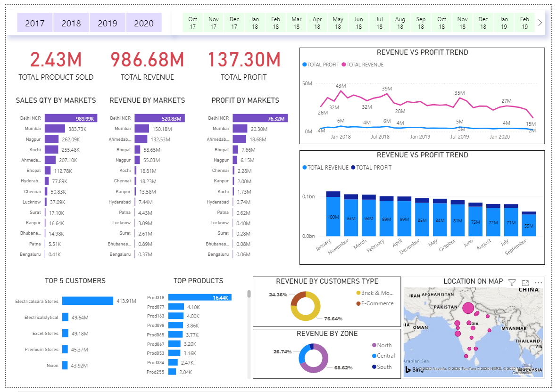This screenshot has width=557, height=392.
Task: Select the Oct 17 month tile
Action: tap(192, 23)
